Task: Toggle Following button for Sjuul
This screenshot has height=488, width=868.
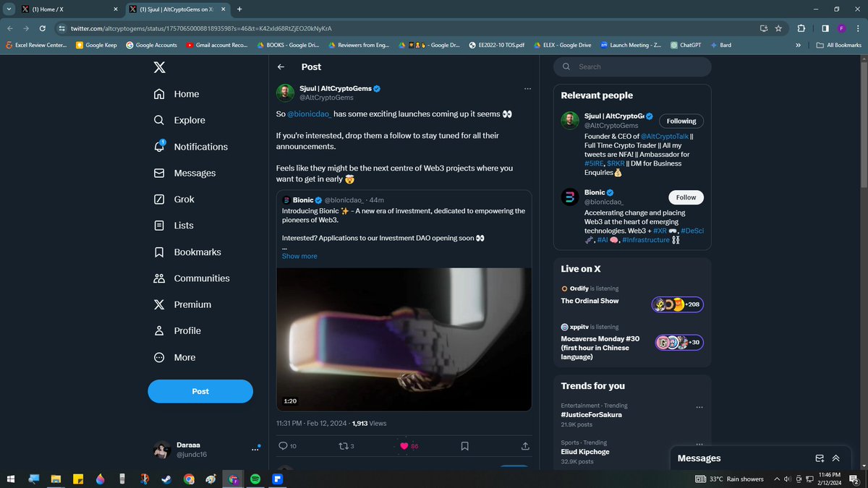Action: point(681,121)
